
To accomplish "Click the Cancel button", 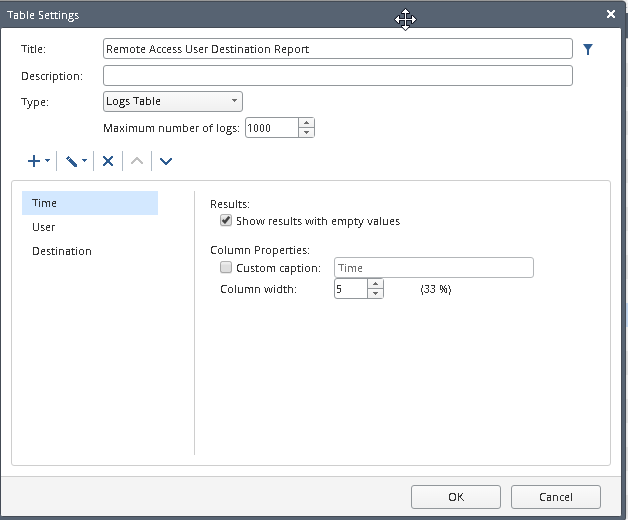I will click(556, 497).
